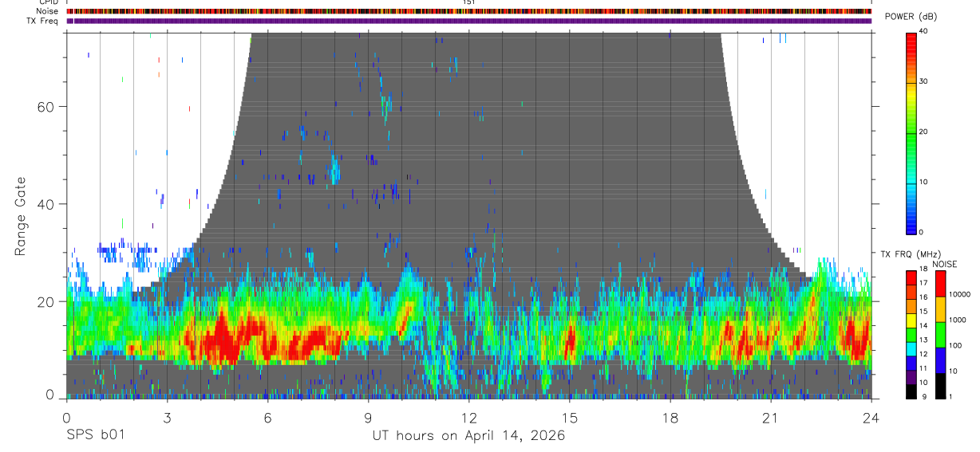Screen dimensions: 980x452
Task: Click the SPS b01 radar label
Action: pos(95,436)
